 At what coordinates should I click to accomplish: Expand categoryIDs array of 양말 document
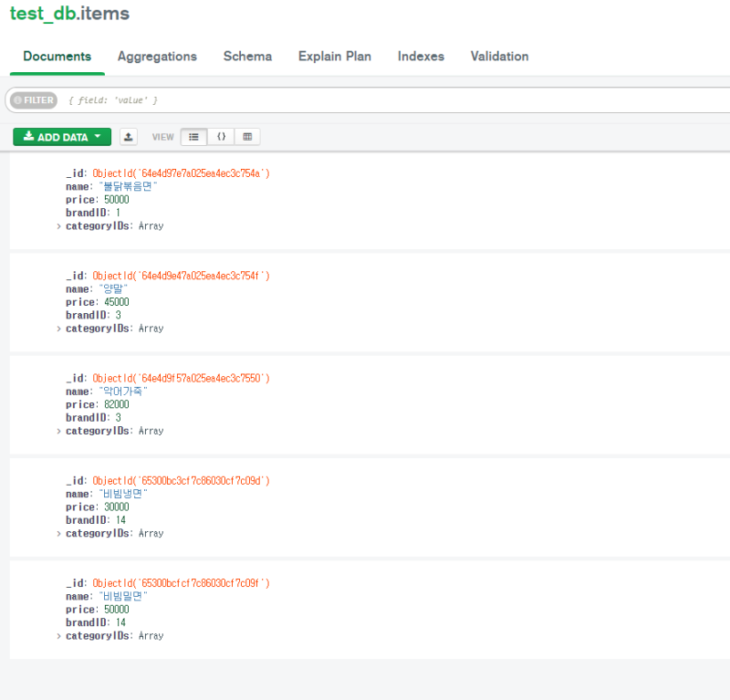click(x=59, y=329)
